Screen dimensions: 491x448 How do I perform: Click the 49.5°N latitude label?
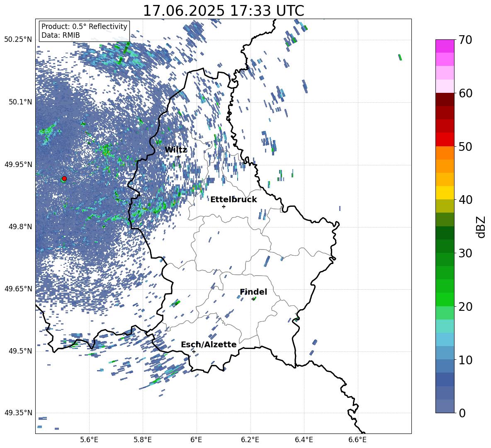coord(21,351)
